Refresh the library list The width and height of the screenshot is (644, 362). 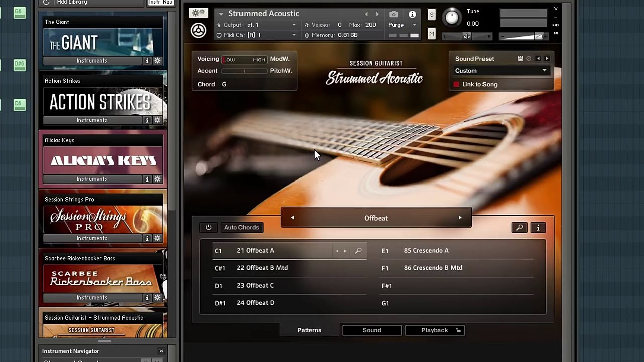(46, 3)
